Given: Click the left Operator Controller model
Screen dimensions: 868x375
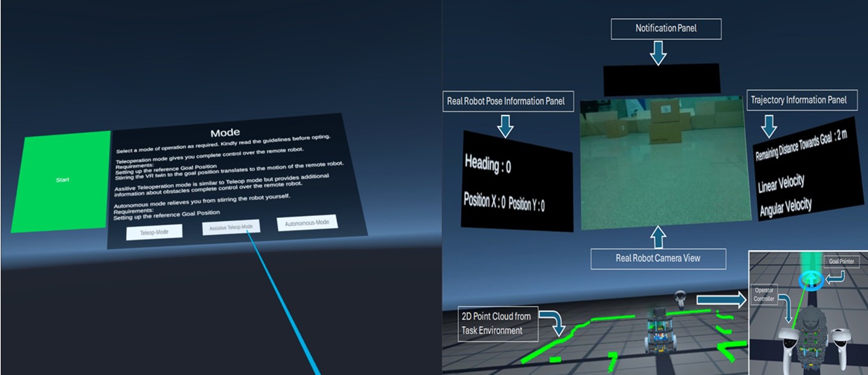Looking at the screenshot, I should [x=789, y=344].
